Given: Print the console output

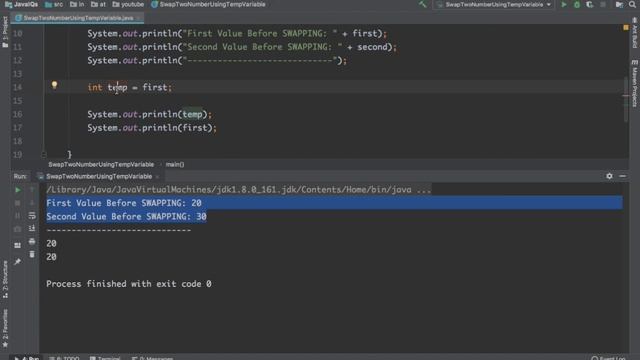Looking at the screenshot, I should (x=32, y=242).
